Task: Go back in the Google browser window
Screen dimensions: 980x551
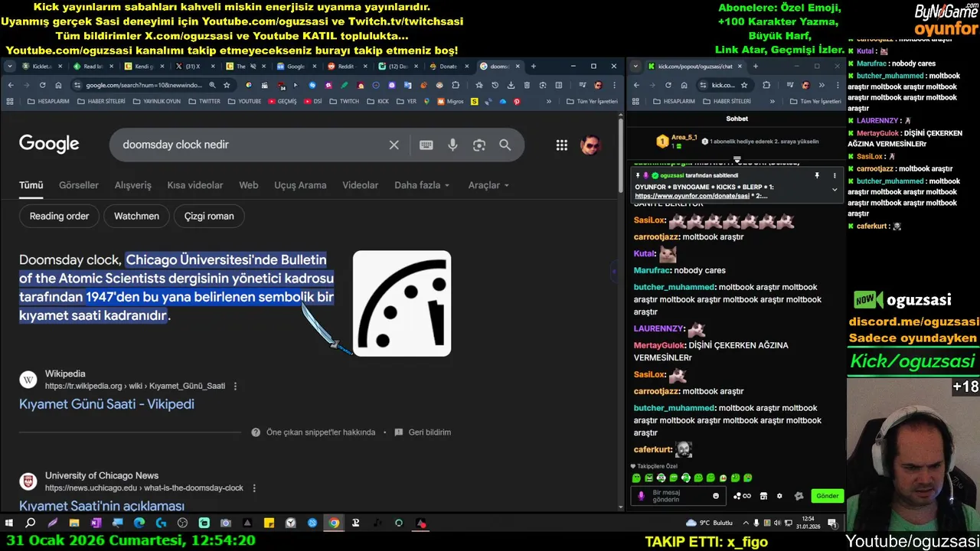Action: 10,85
